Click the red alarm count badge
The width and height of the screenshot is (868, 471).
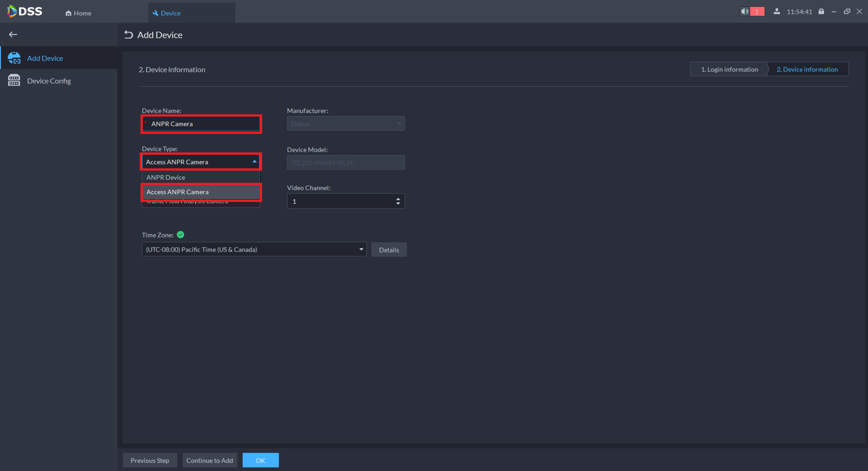click(757, 12)
